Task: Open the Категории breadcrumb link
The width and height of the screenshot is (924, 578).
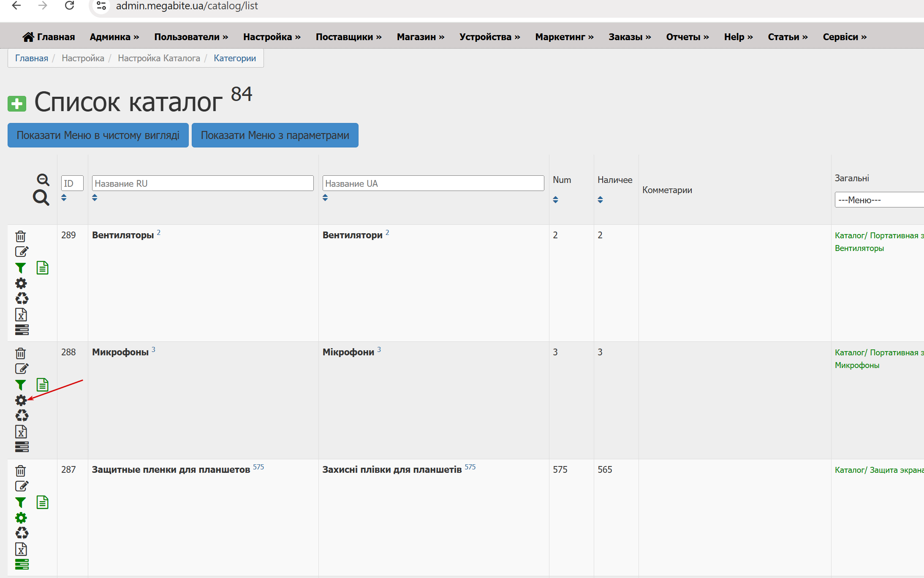Action: pyautogui.click(x=234, y=58)
